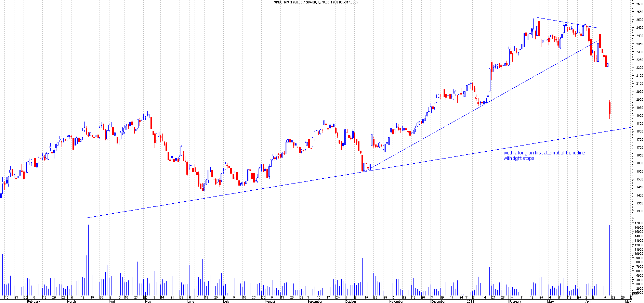The image size is (644, 303).
Task: Select the June label on time axis
Action: (x=191, y=301)
